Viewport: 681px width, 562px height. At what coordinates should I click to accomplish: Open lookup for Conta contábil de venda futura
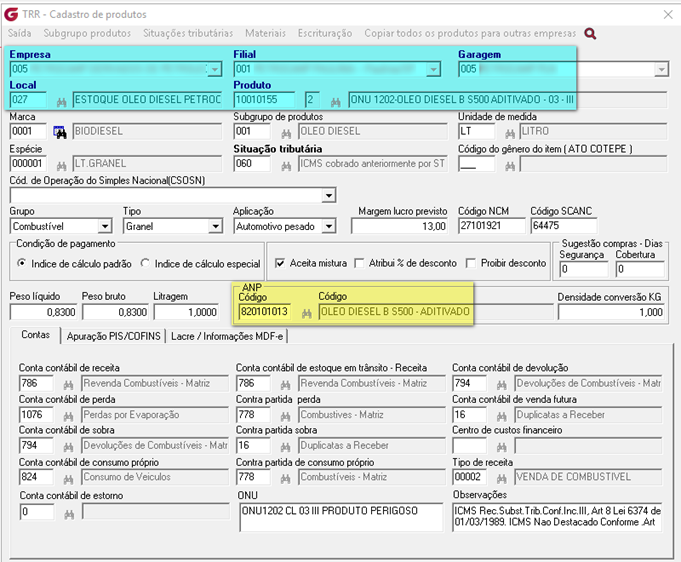502,417
